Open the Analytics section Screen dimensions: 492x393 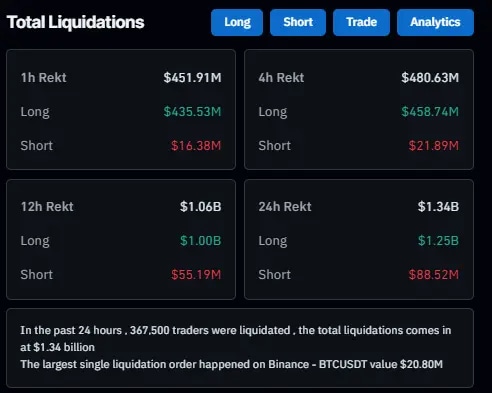(435, 22)
